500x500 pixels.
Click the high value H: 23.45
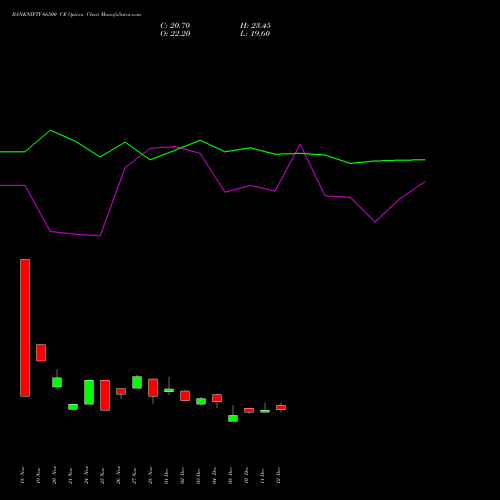coord(255,26)
